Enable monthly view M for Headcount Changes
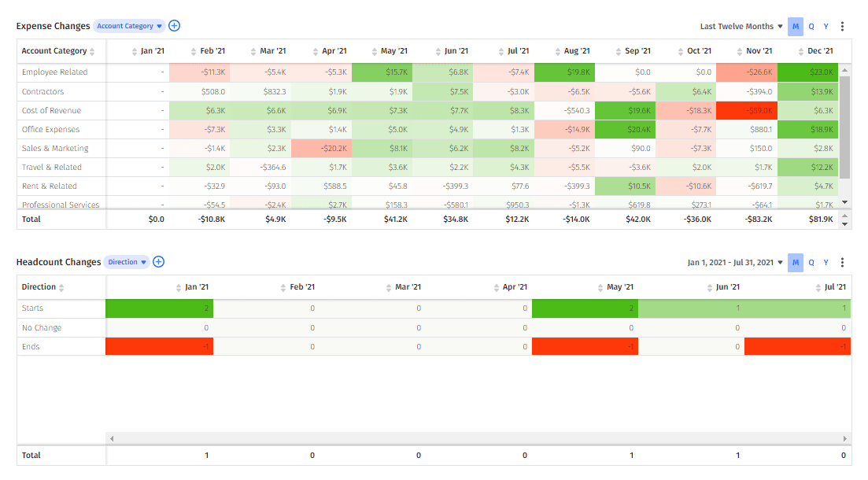 (x=795, y=262)
